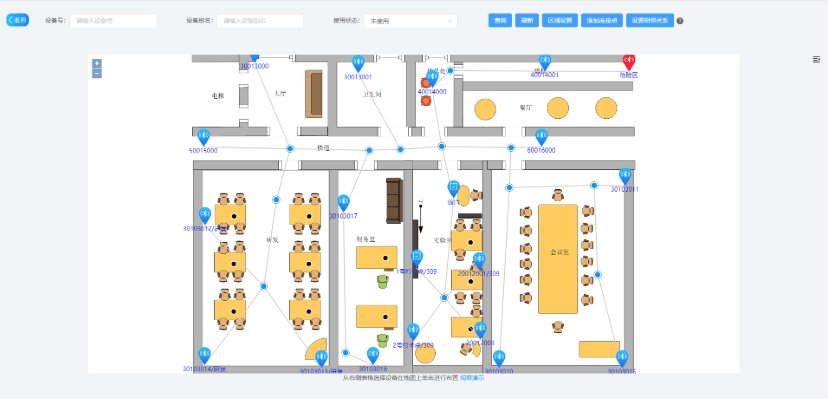Click the 餐厅 room label
This screenshot has width=828, height=399.
coord(525,108)
